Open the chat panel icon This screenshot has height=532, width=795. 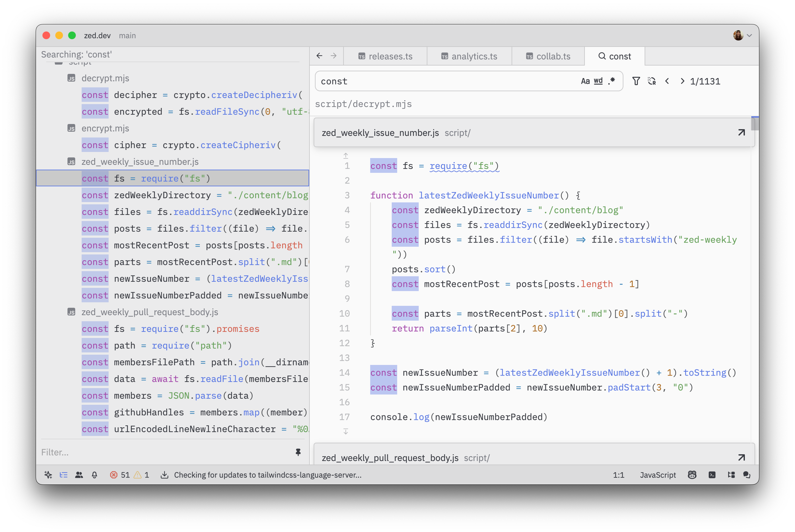[x=746, y=475]
